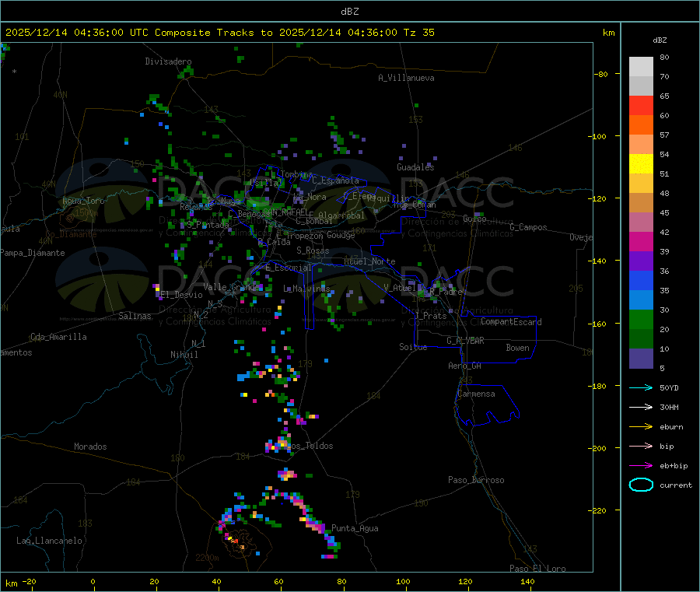Click the cyan current ellipse legend icon
Viewport: 700px width, 592px height.
pyautogui.click(x=641, y=485)
